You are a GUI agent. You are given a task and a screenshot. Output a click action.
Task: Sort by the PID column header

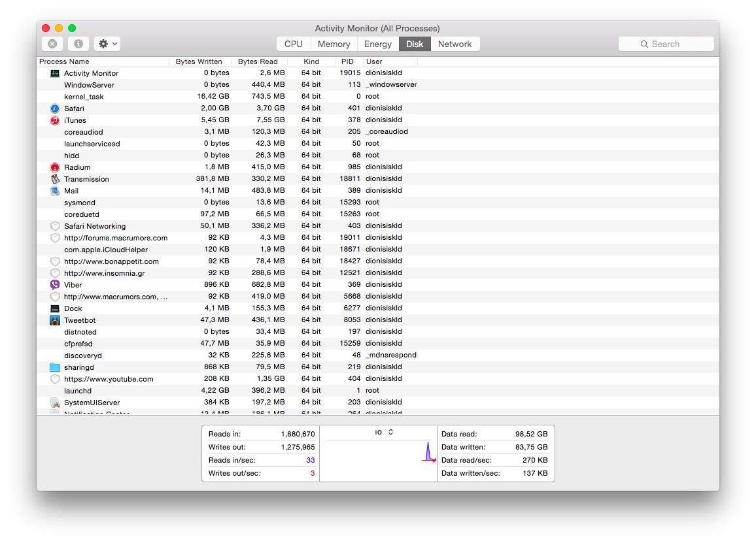coord(348,61)
